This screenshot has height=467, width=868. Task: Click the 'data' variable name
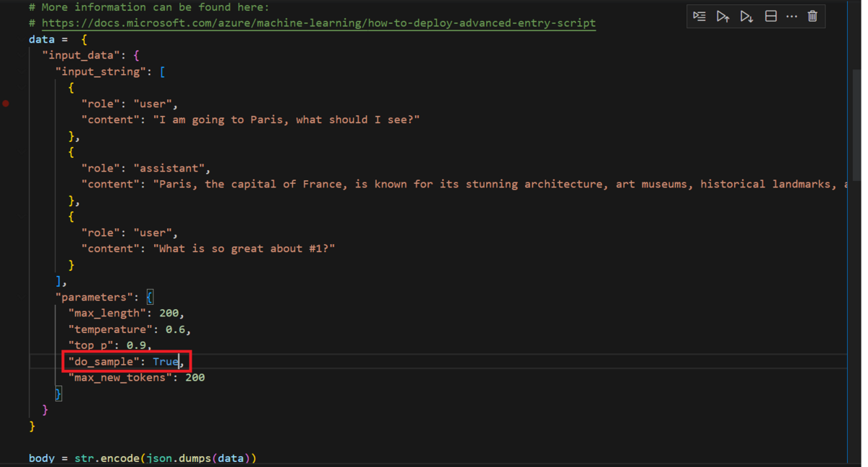[42, 39]
